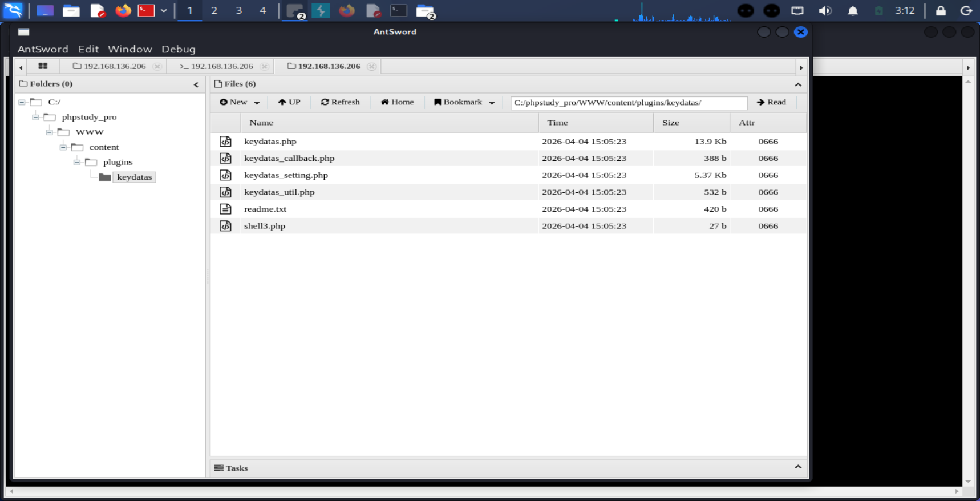Collapse the phpstudy_pro tree node
980x501 pixels.
[x=35, y=117]
